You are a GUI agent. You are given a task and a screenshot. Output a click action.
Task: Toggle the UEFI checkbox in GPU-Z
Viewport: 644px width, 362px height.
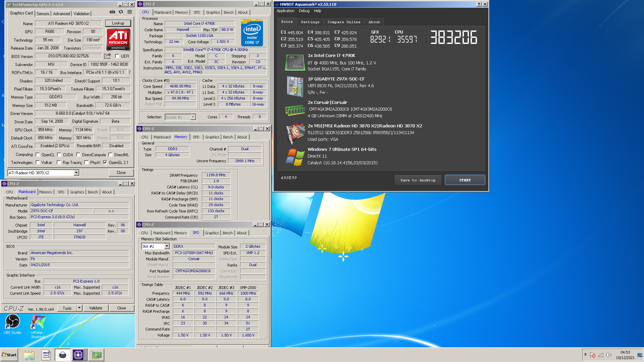(117, 56)
